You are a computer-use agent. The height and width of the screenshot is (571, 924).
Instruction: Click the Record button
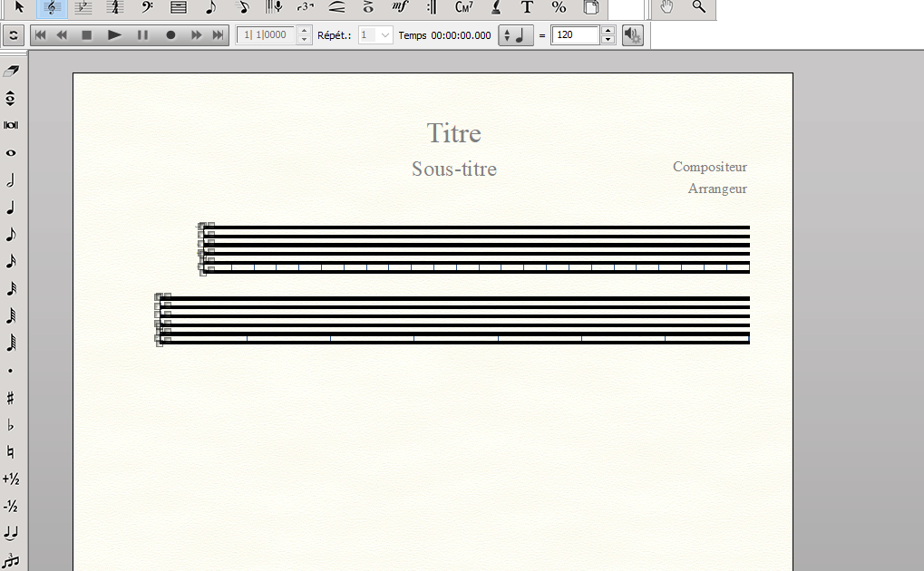(170, 35)
